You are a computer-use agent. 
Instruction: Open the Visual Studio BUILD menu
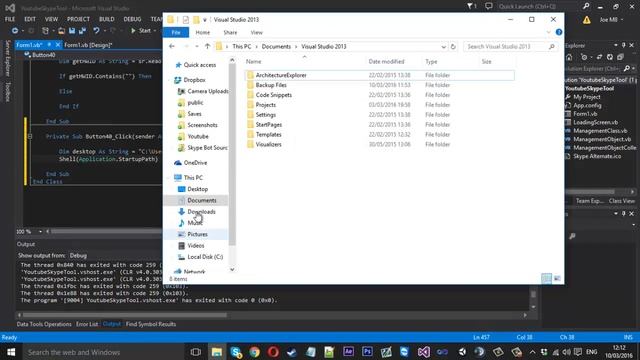click(x=107, y=19)
